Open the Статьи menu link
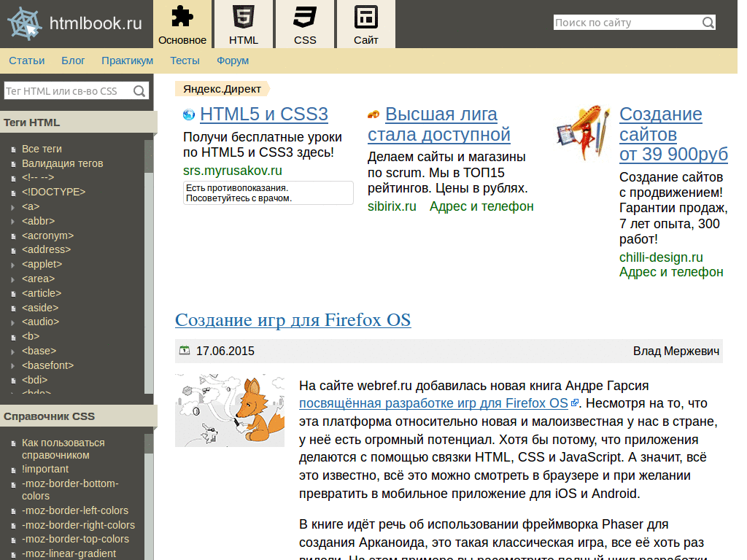The image size is (747, 560). (x=27, y=61)
